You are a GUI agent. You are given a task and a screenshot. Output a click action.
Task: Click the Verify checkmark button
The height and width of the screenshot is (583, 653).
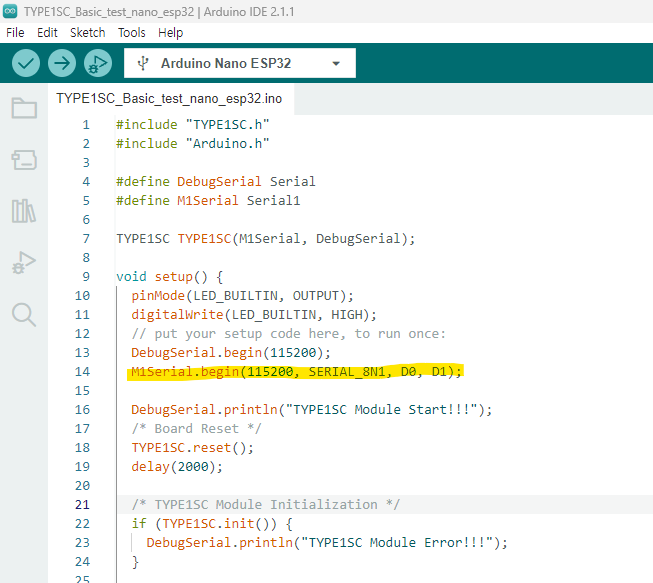click(26, 63)
